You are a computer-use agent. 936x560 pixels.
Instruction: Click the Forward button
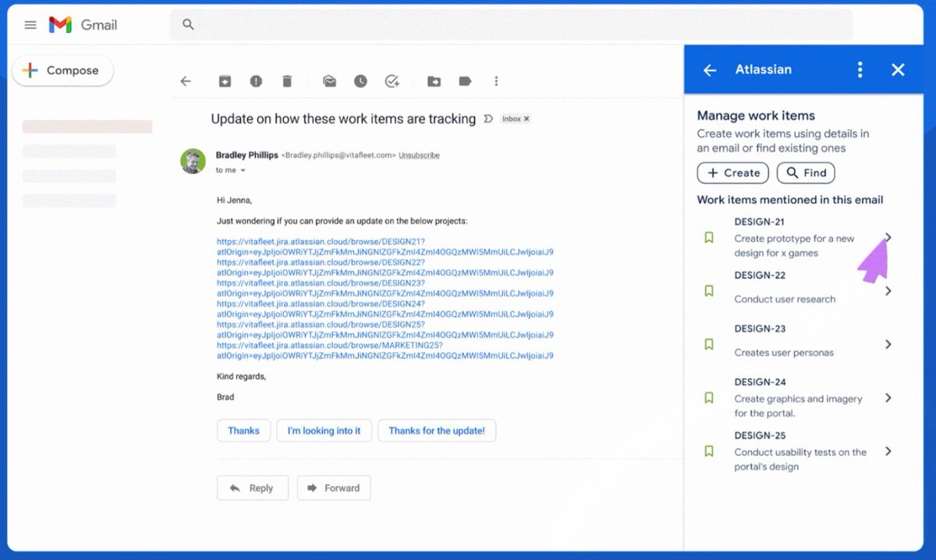click(334, 488)
